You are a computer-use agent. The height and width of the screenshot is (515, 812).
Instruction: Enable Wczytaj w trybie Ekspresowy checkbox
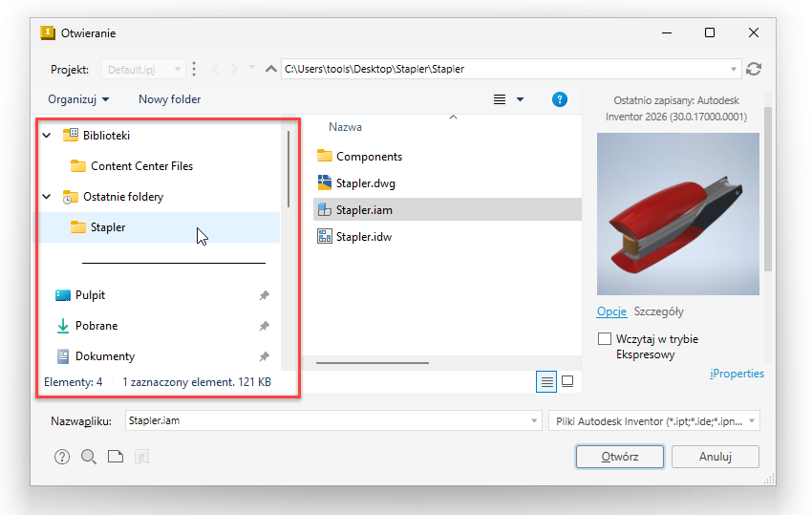click(x=605, y=339)
